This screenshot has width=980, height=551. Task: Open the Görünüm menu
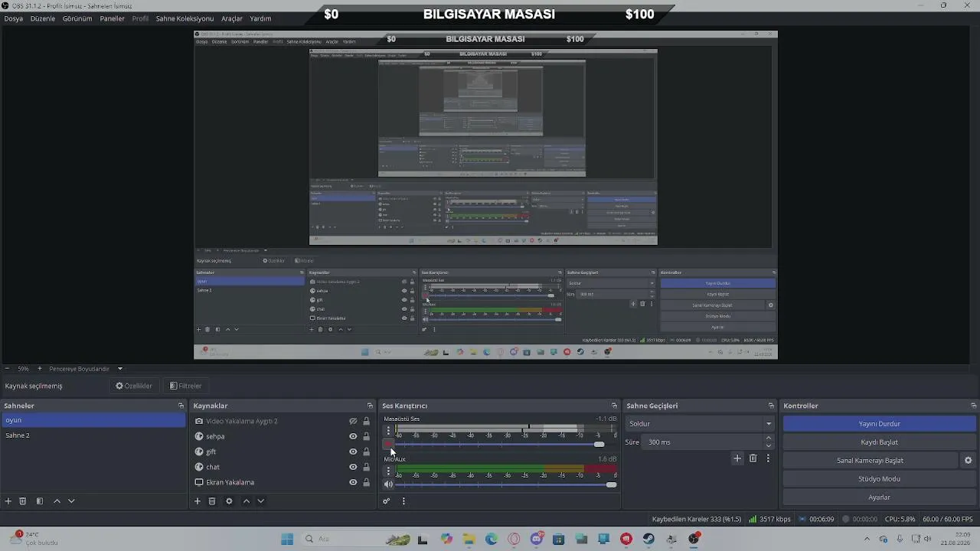pos(77,18)
